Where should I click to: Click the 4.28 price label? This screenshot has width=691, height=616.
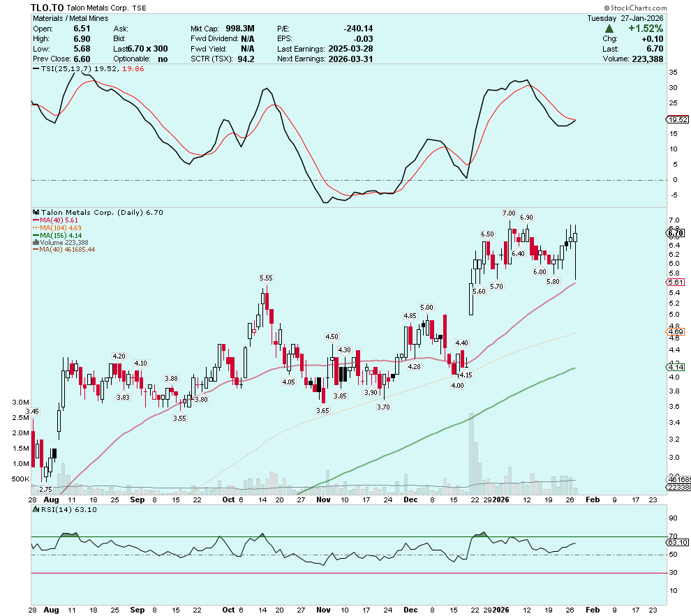click(x=414, y=366)
